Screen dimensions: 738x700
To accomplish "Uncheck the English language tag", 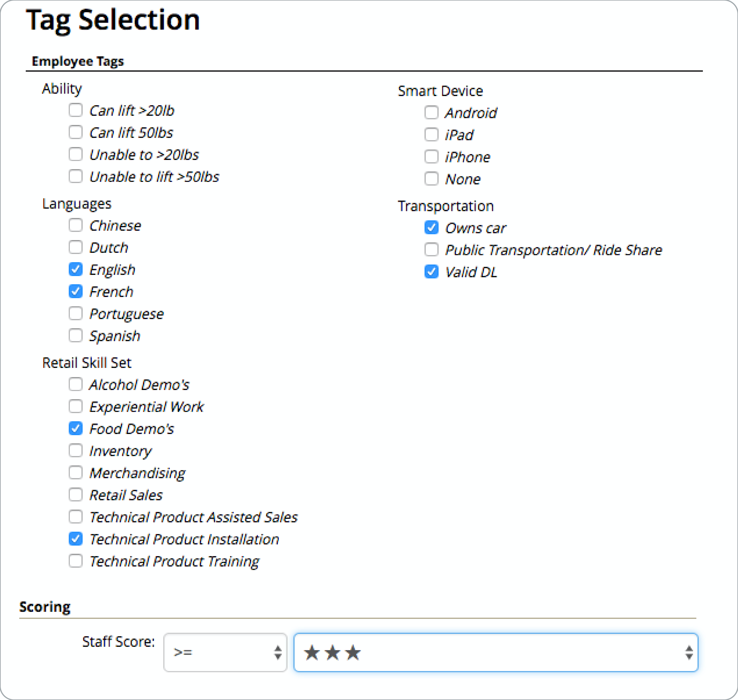I will click(x=76, y=269).
